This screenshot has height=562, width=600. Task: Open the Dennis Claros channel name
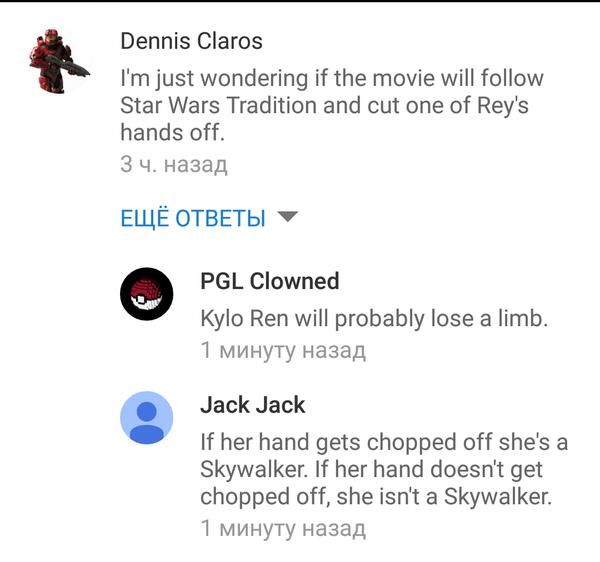coord(191,41)
